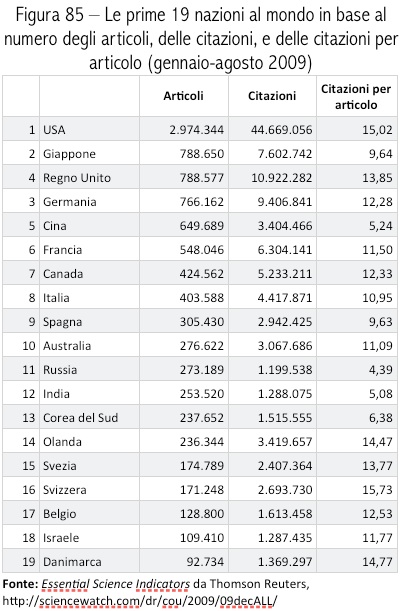Click Canada citations per article 12,33
Screen dimensions: 400x611
click(x=377, y=274)
